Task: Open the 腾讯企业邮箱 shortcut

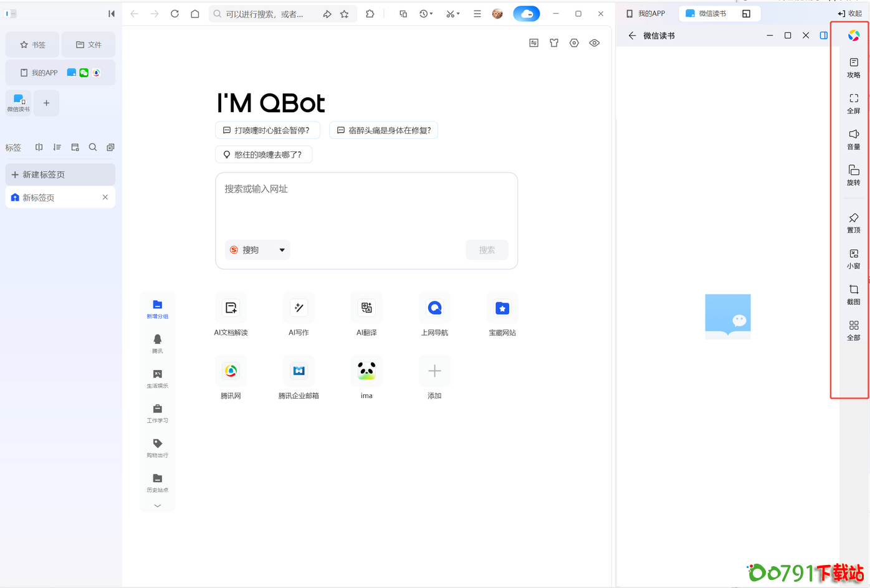Action: pyautogui.click(x=299, y=371)
